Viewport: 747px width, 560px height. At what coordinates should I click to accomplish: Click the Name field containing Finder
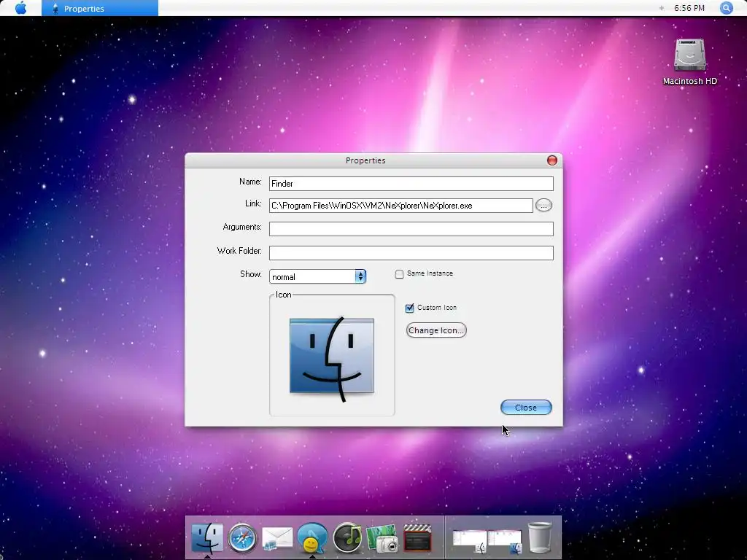click(411, 183)
